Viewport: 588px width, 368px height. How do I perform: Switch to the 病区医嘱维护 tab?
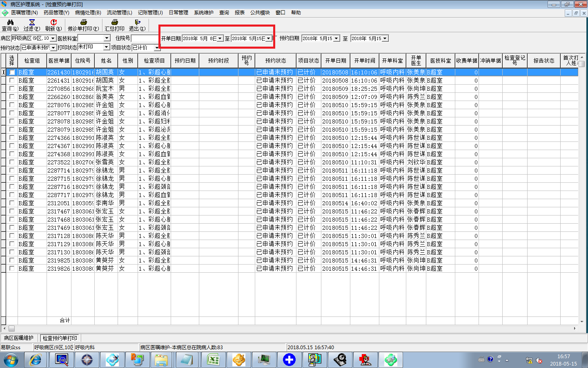point(19,338)
